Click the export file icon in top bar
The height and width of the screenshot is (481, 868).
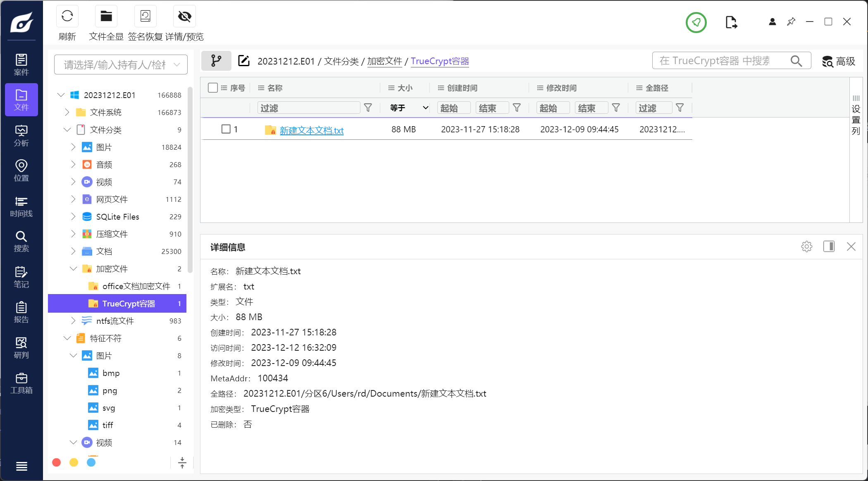(x=731, y=22)
